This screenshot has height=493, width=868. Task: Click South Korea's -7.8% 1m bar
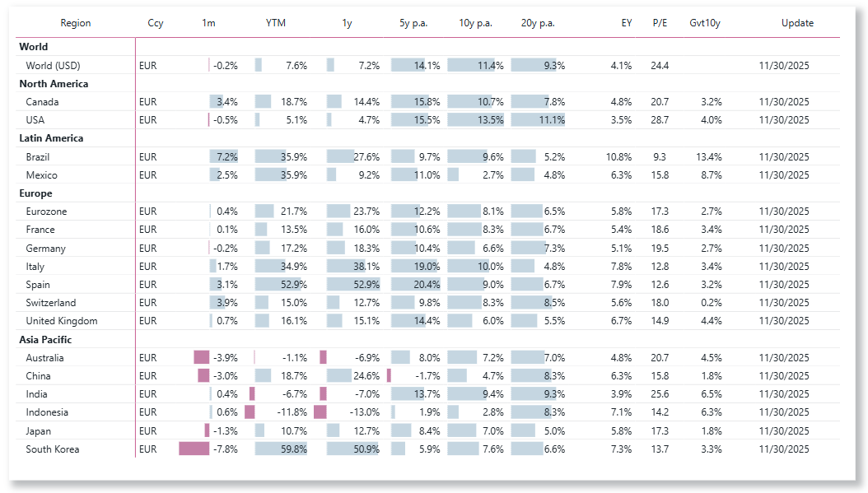click(194, 449)
